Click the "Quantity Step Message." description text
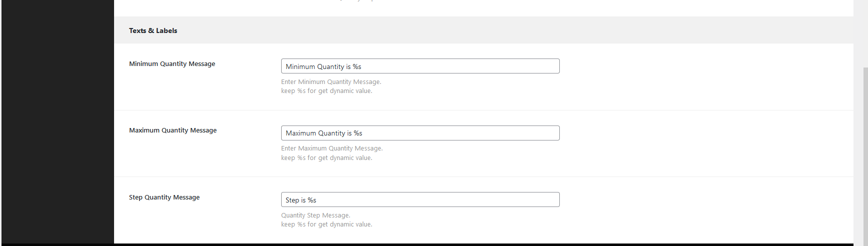 click(x=315, y=215)
